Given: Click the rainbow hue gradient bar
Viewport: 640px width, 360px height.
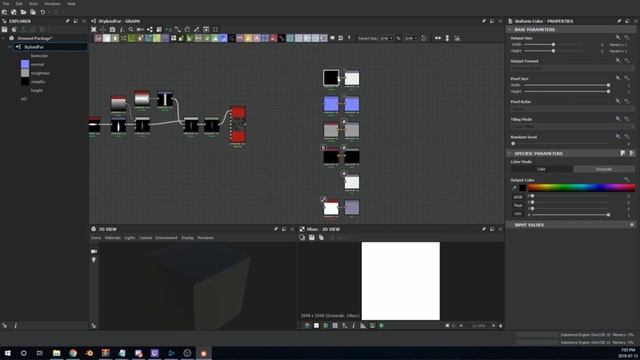Looking at the screenshot, I should [x=581, y=188].
